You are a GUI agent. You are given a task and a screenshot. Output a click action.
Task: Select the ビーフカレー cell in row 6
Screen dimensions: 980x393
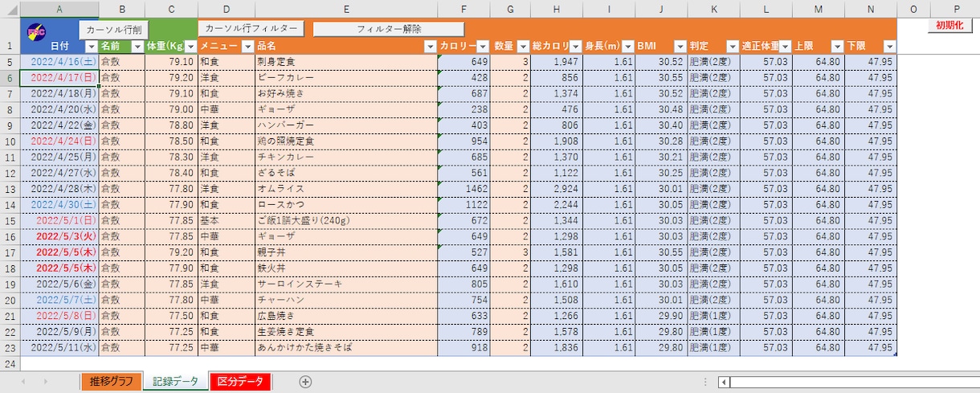tap(346, 78)
